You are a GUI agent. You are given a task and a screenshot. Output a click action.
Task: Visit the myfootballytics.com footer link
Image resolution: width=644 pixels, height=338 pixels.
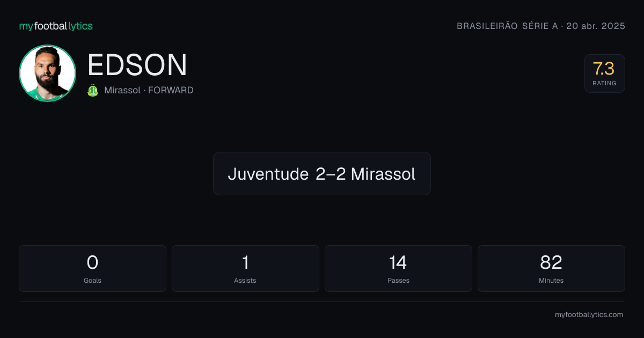click(589, 315)
